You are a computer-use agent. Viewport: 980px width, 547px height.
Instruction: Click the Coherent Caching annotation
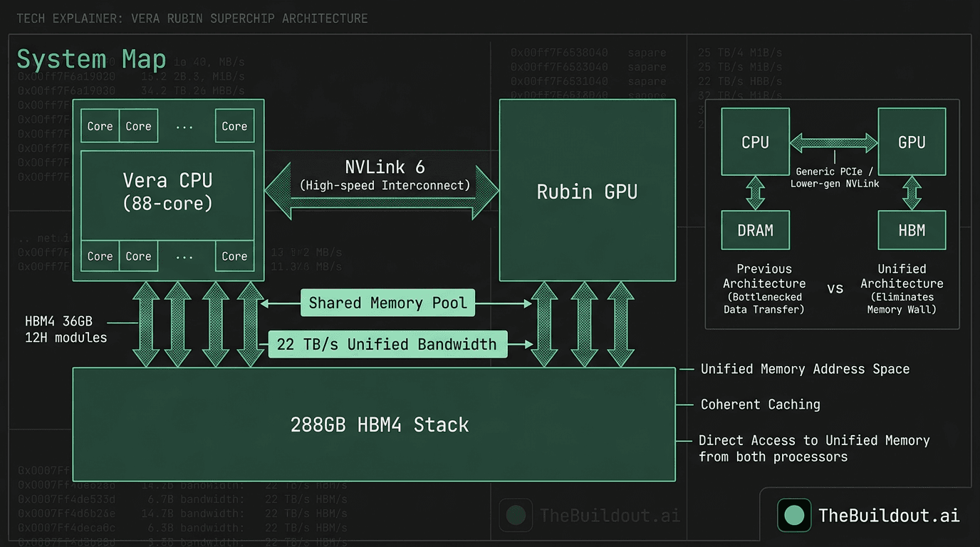point(760,404)
